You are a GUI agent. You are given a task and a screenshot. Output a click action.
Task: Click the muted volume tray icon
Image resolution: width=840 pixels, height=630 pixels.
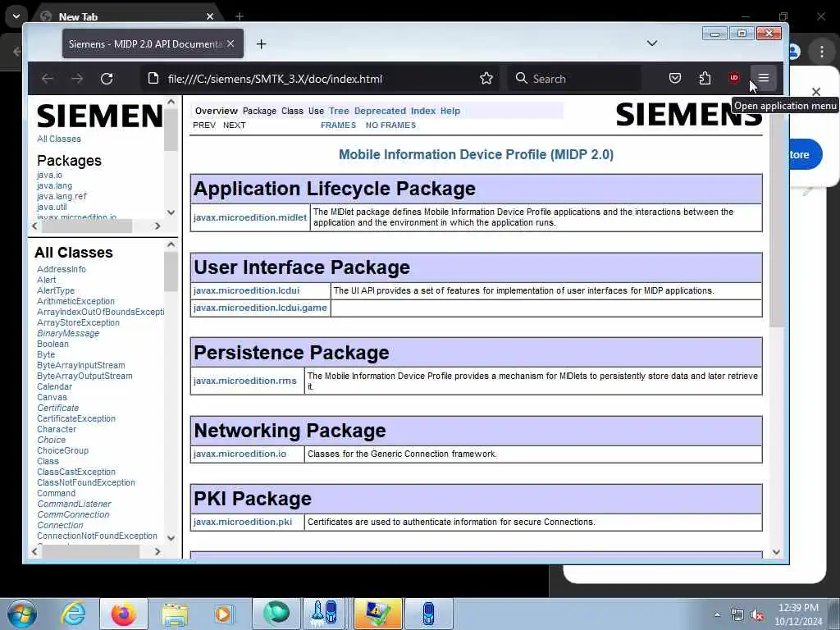point(757,615)
